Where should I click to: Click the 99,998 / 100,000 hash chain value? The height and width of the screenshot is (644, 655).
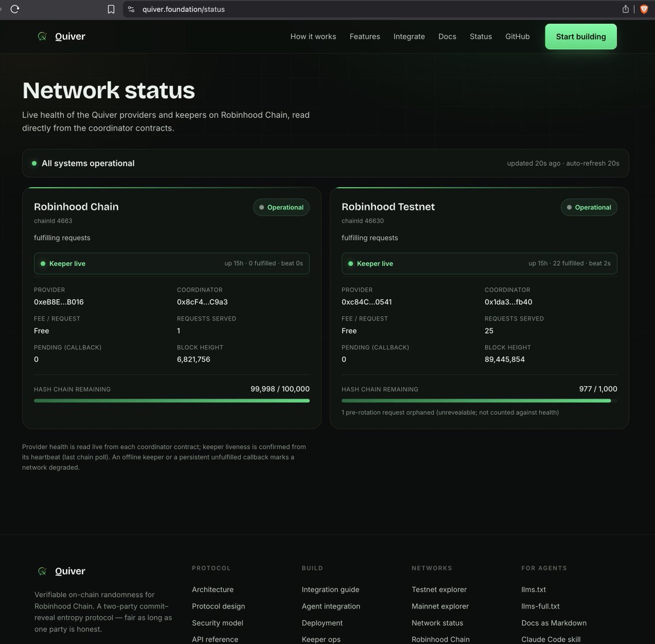(280, 389)
